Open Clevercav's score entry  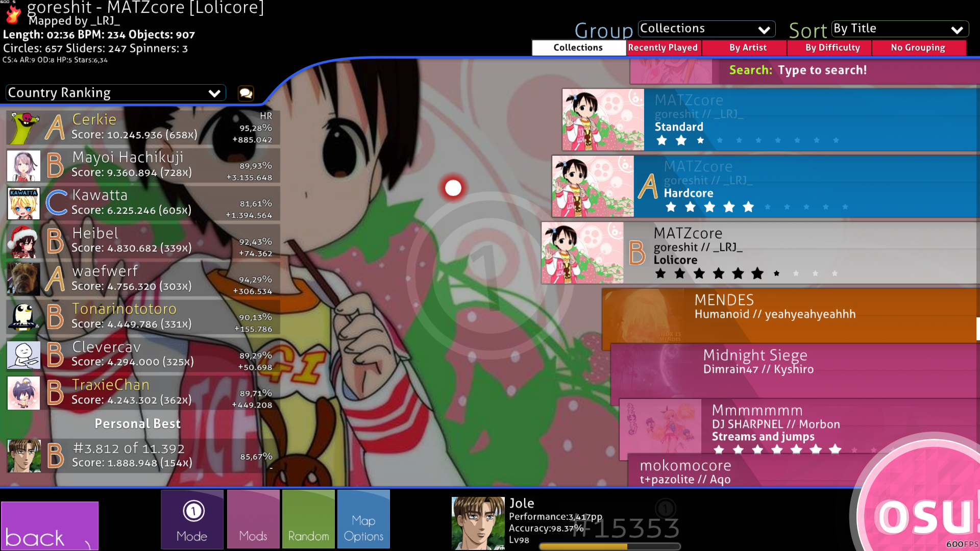(143, 355)
